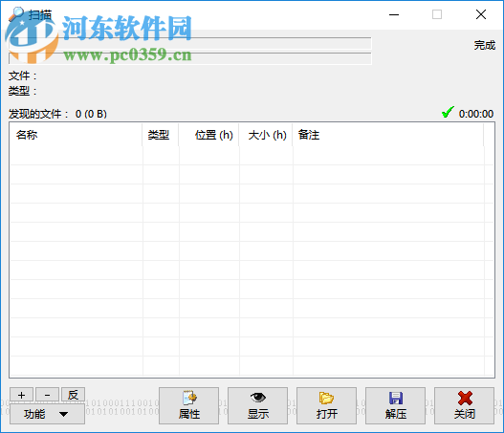This screenshot has height=433, width=504.
Task: Click the lower progress bar
Action: [x=190, y=58]
